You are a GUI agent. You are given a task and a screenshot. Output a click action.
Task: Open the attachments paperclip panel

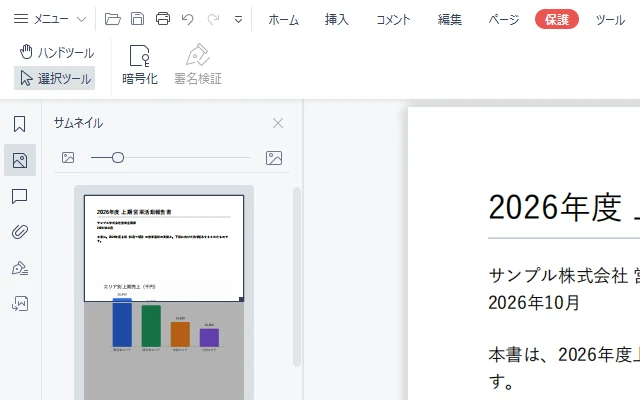20,232
